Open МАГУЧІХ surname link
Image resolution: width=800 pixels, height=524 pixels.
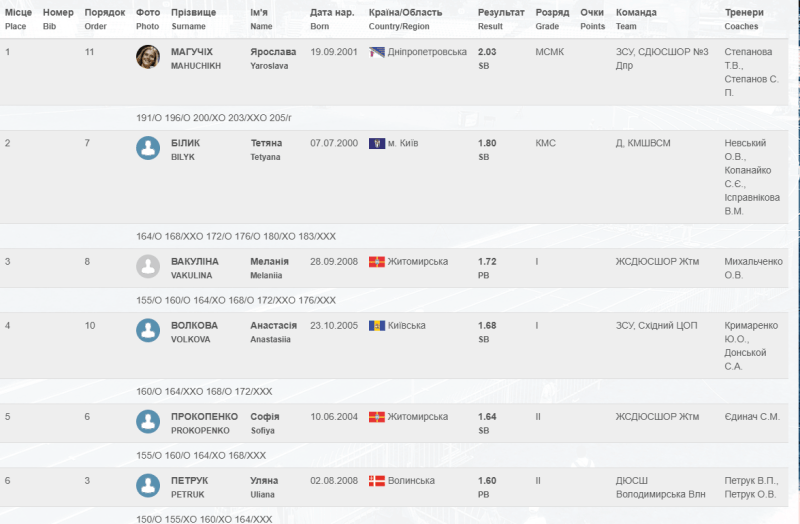pyautogui.click(x=192, y=52)
